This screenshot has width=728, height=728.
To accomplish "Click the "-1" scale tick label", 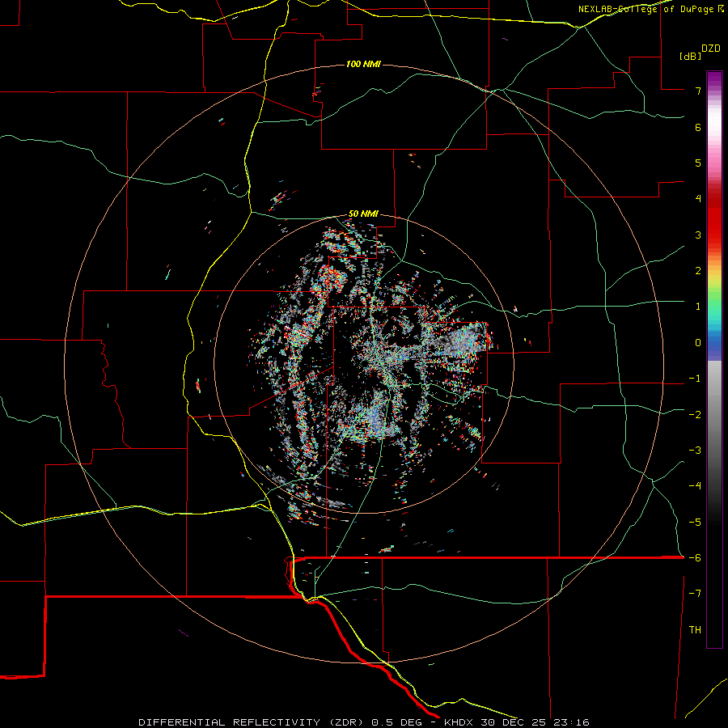I will coord(695,378).
